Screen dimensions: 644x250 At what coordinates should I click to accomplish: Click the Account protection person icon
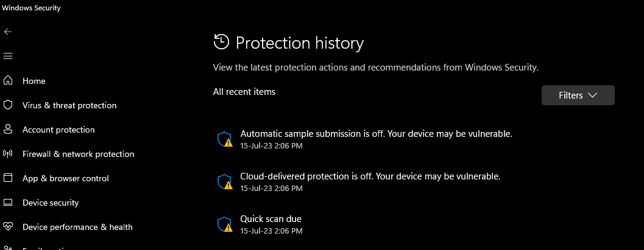pyautogui.click(x=8, y=130)
